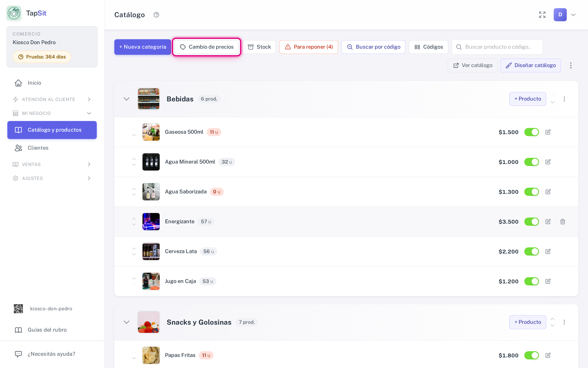Edit the Gaseosa 500ml product
This screenshot has width=588, height=368.
click(548, 132)
